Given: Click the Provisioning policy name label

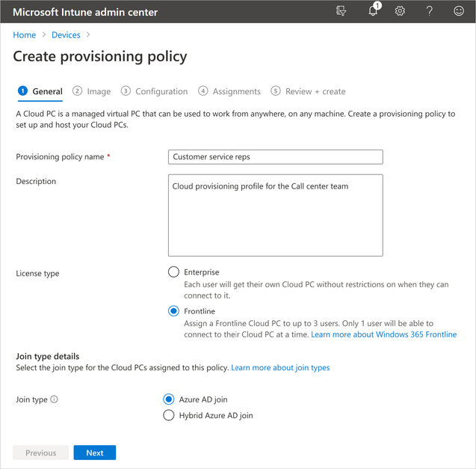Looking at the screenshot, I should pos(60,157).
